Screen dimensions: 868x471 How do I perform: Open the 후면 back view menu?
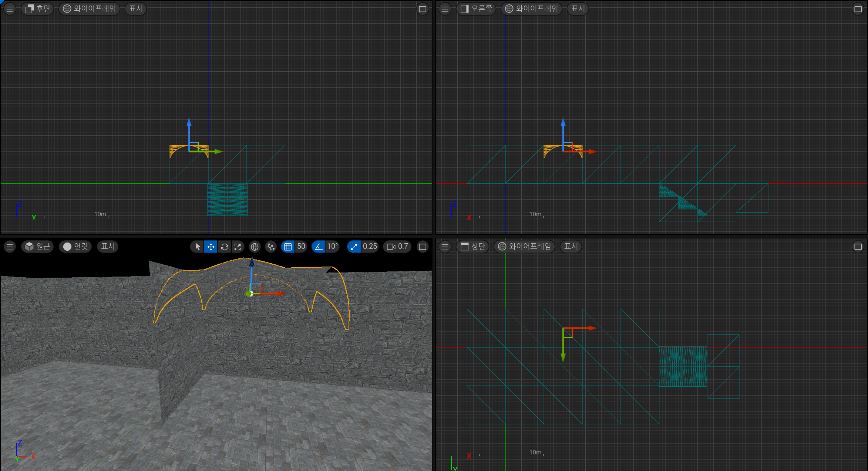coord(38,9)
